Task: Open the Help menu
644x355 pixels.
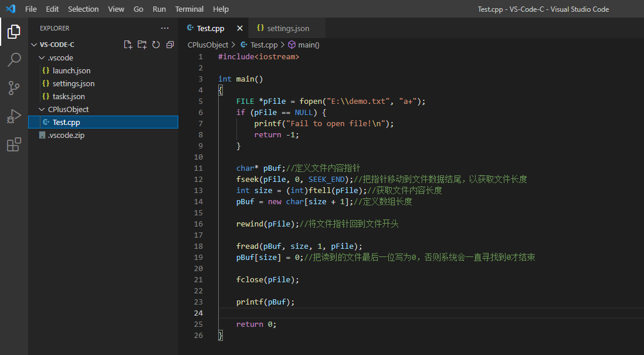Action: [221, 9]
